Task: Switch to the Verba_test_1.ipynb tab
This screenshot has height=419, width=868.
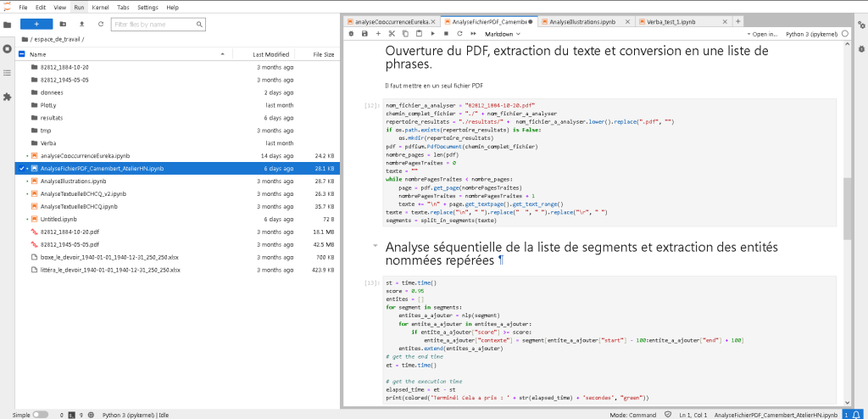Action: click(671, 20)
